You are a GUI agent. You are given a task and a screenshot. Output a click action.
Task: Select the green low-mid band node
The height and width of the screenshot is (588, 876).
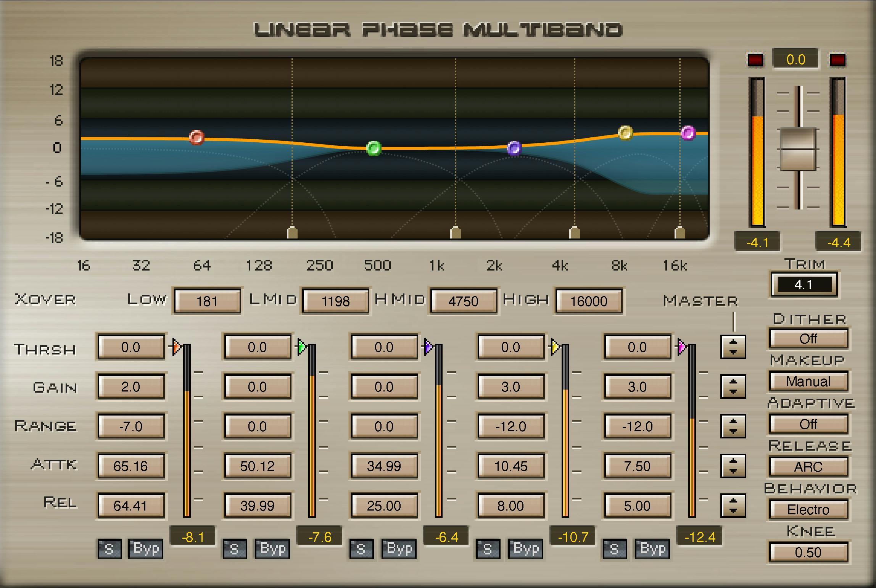click(x=373, y=149)
